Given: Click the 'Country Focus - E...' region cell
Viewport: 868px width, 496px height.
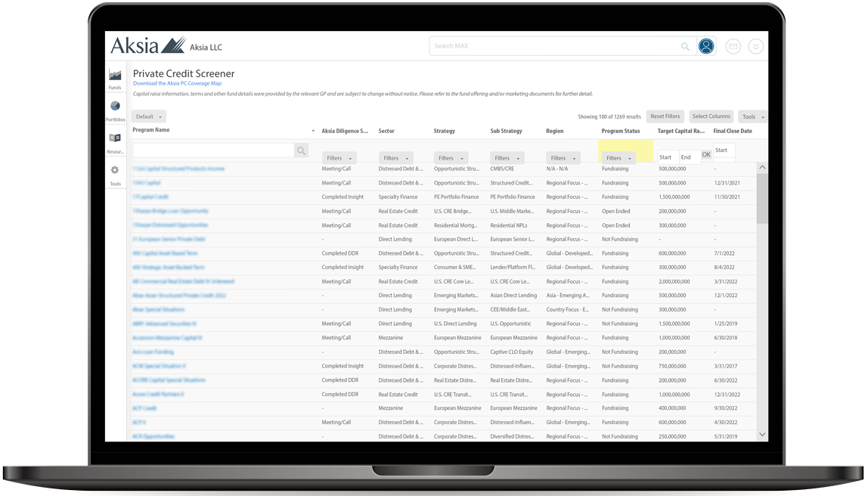Looking at the screenshot, I should tap(567, 310).
